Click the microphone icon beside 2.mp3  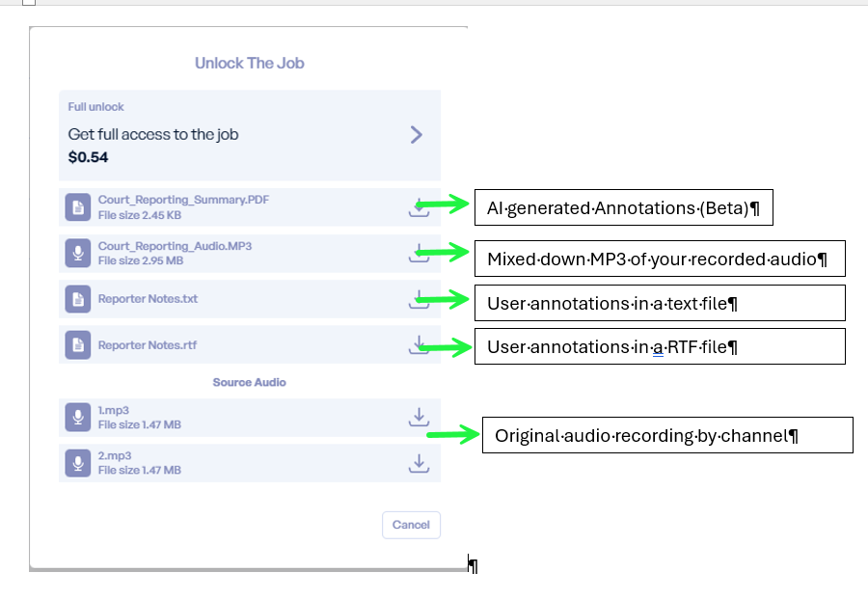tap(78, 463)
